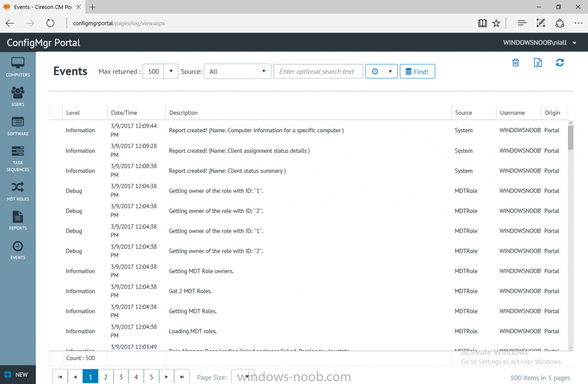The height and width of the screenshot is (384, 588).
Task: Open browser reading view icon
Action: [482, 23]
